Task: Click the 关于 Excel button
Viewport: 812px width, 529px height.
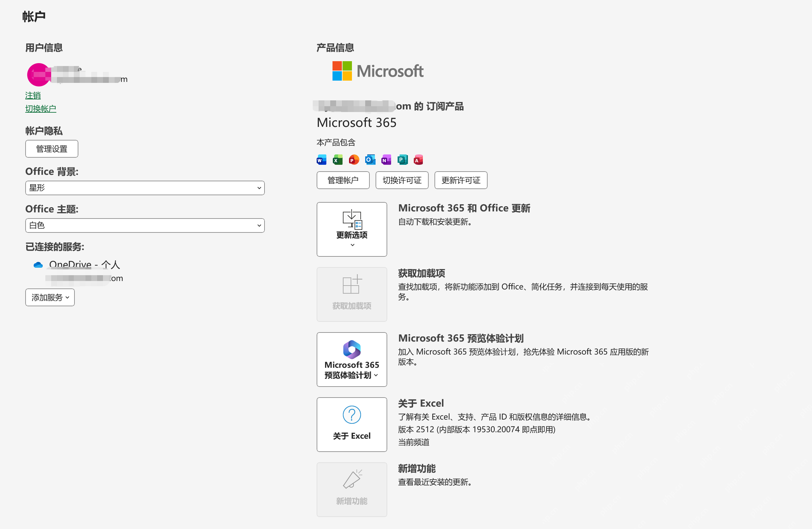Action: 352,425
